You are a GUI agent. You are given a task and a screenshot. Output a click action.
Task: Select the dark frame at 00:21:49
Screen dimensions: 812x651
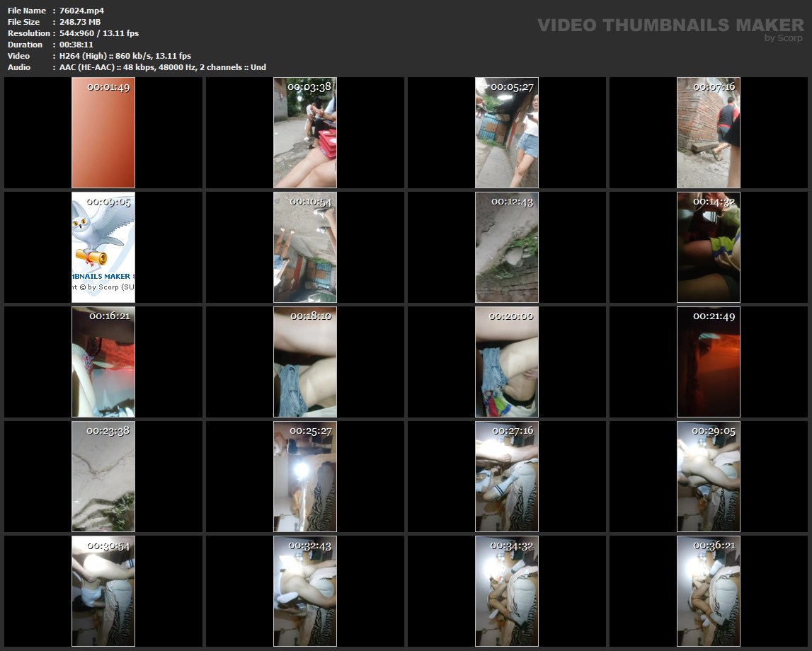pos(709,362)
